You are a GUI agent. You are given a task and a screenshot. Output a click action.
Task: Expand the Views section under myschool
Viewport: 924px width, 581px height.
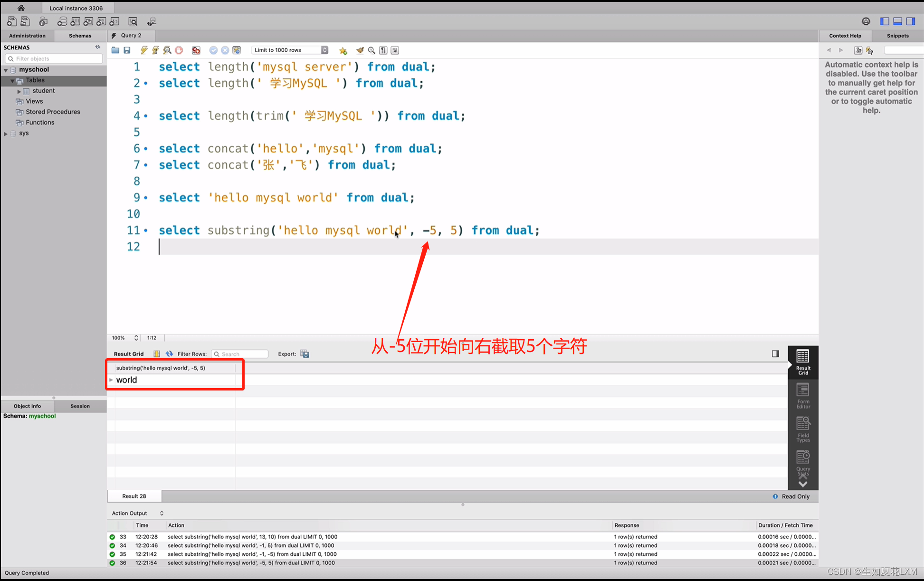33,101
